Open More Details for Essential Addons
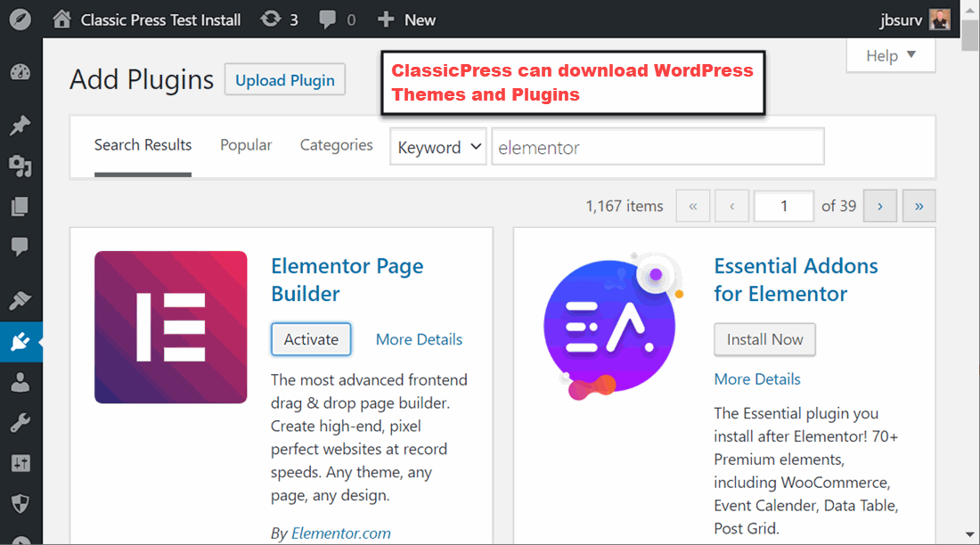 coord(757,378)
